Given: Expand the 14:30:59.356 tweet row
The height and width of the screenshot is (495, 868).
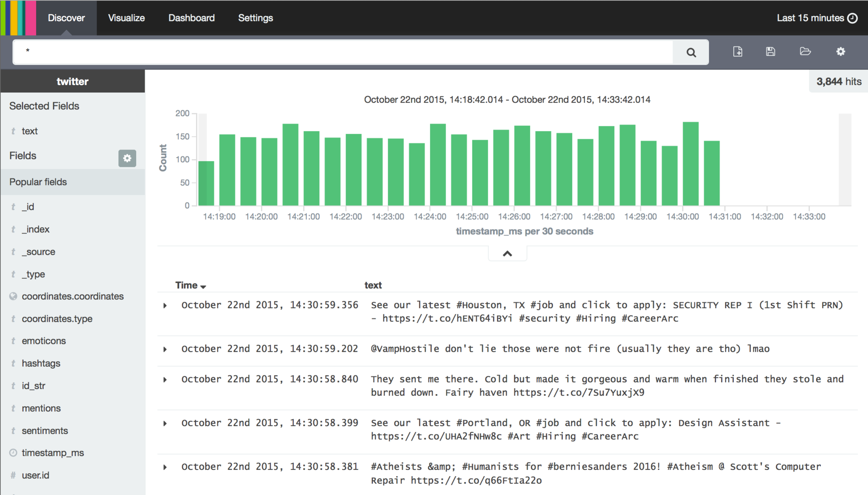Looking at the screenshot, I should click(165, 306).
